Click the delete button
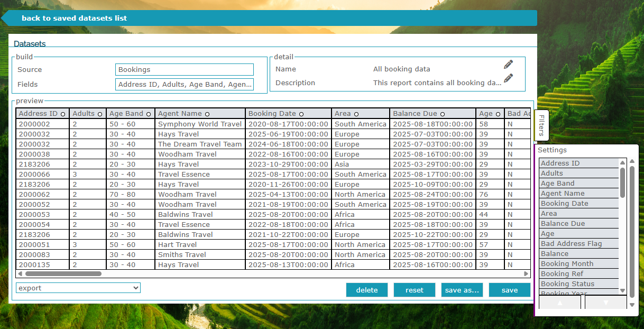The image size is (644, 329). click(x=367, y=290)
